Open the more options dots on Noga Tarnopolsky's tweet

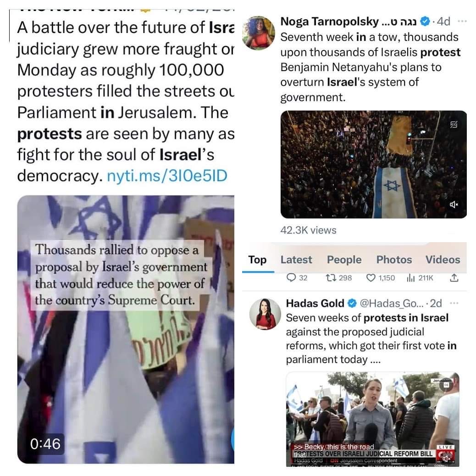pyautogui.click(x=462, y=21)
